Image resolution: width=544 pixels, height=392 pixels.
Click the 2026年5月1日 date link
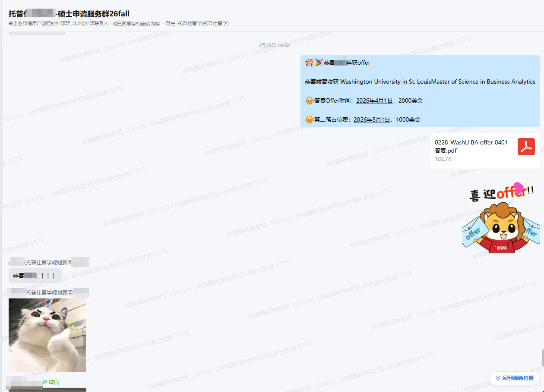[371, 119]
